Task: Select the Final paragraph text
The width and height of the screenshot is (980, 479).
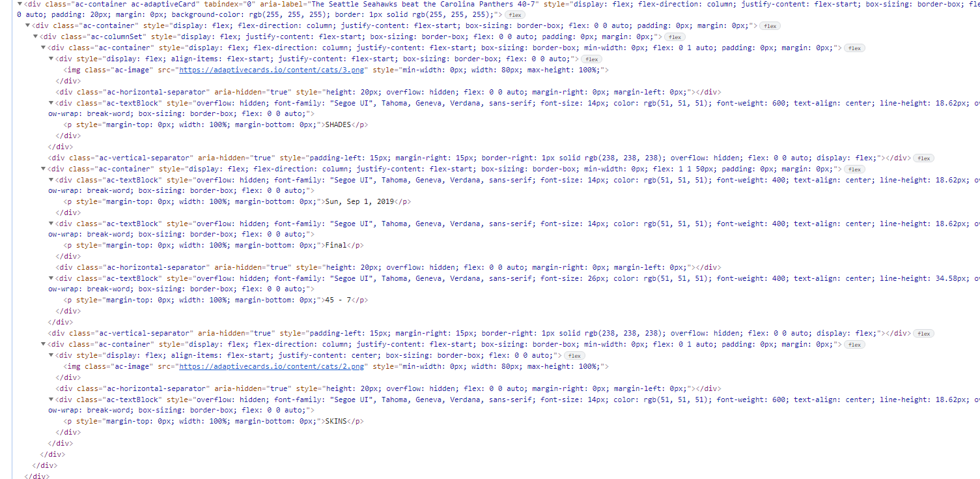Action: click(x=335, y=246)
